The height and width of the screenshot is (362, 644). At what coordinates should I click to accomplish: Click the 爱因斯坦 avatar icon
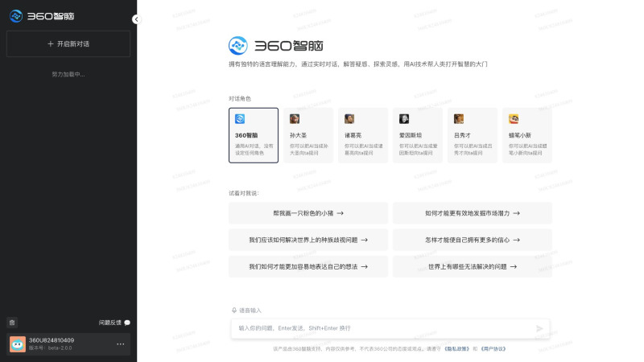pyautogui.click(x=404, y=119)
